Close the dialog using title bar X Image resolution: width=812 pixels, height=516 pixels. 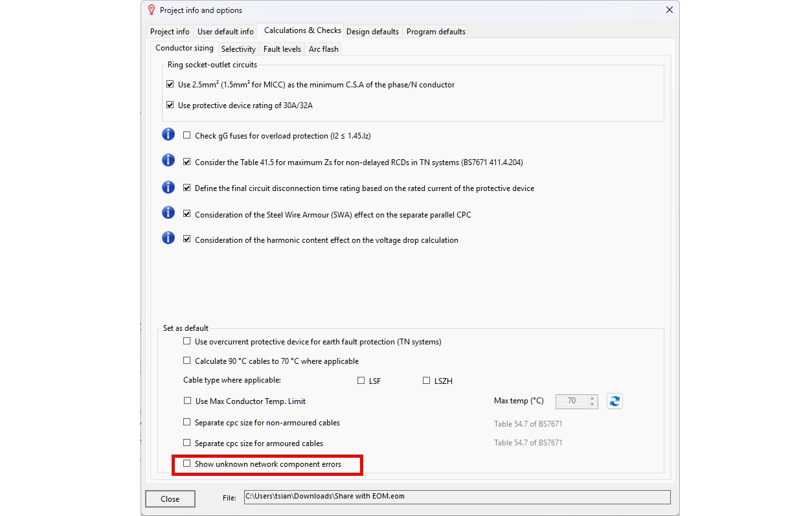click(x=669, y=10)
